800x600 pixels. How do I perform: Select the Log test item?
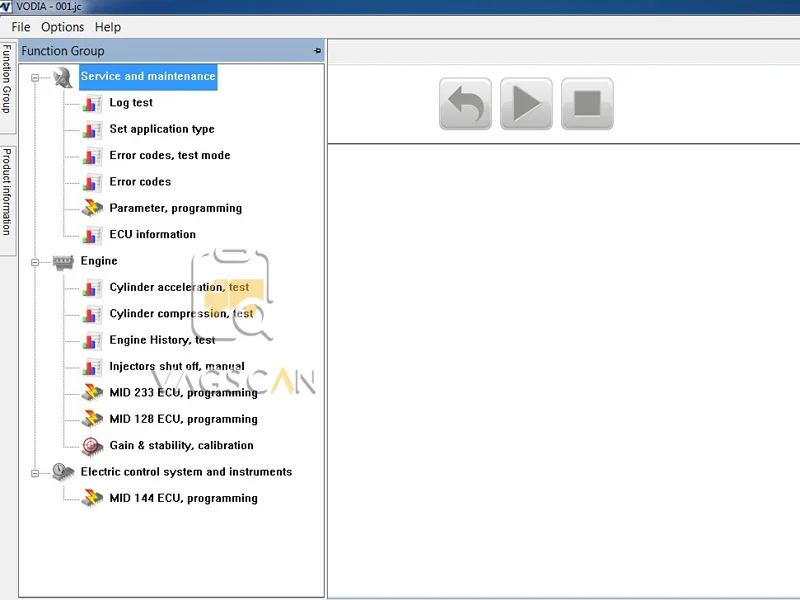tap(131, 103)
